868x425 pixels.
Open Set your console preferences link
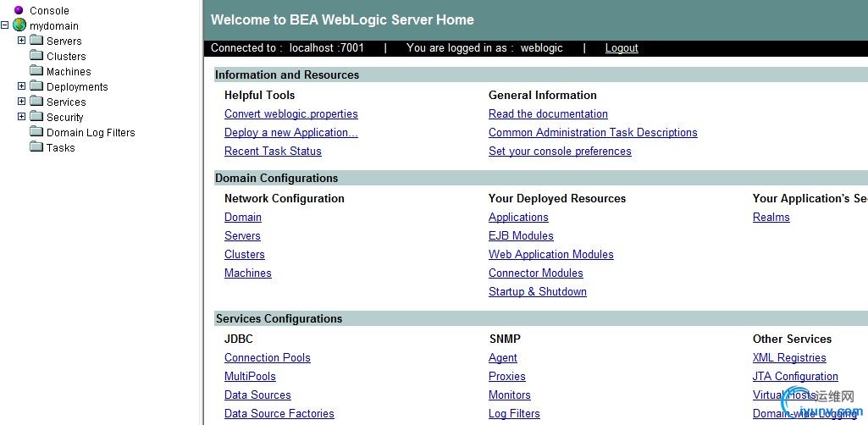[560, 151]
